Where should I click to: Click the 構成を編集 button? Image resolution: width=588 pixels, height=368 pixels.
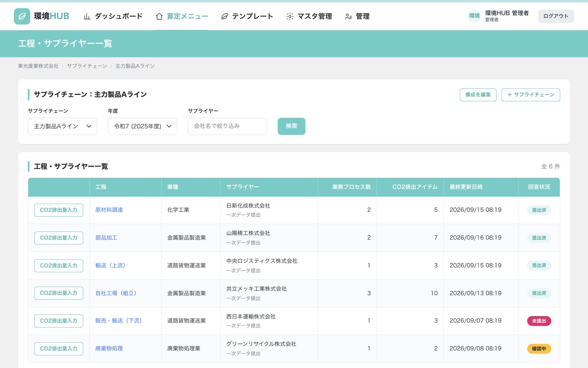click(478, 95)
